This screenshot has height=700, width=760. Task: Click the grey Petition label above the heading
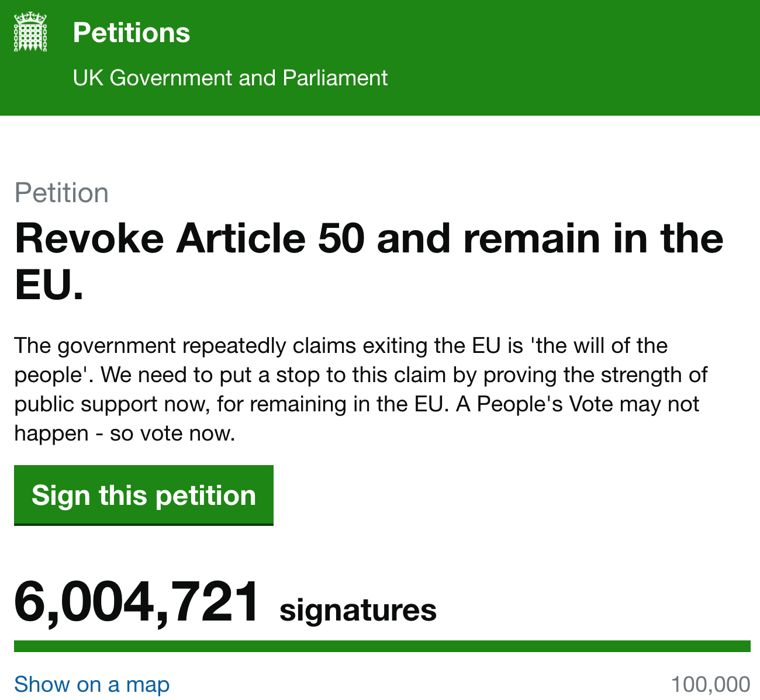point(61,193)
